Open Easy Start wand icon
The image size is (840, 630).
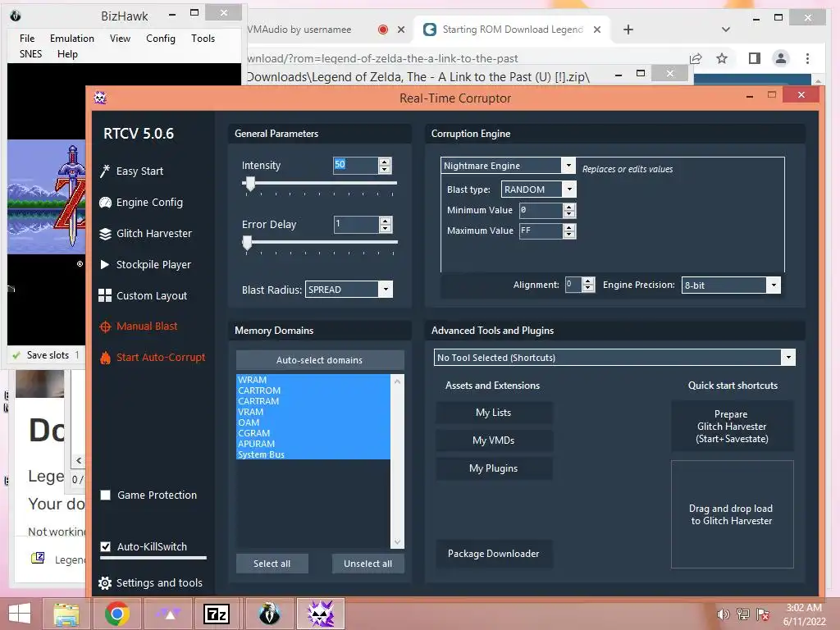point(105,171)
